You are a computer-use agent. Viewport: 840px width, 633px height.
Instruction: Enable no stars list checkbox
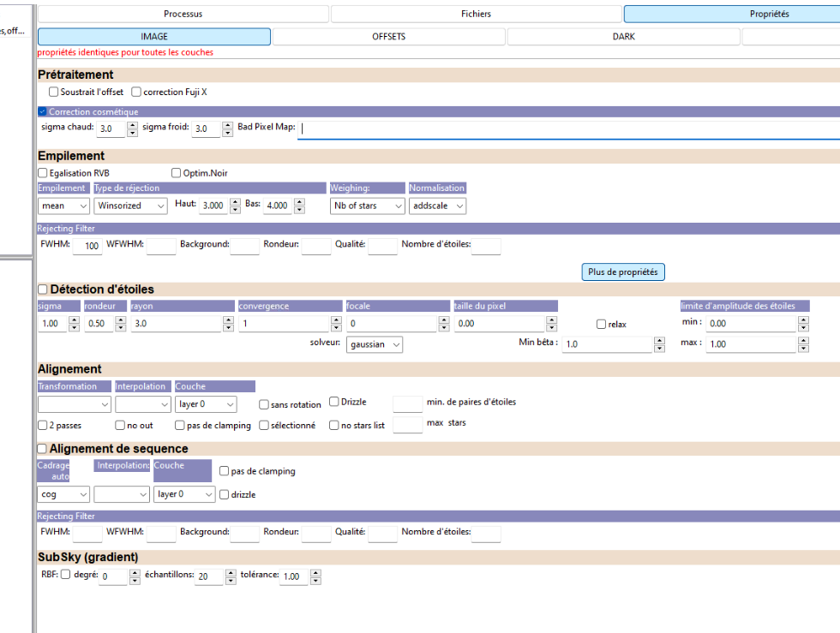point(333,425)
